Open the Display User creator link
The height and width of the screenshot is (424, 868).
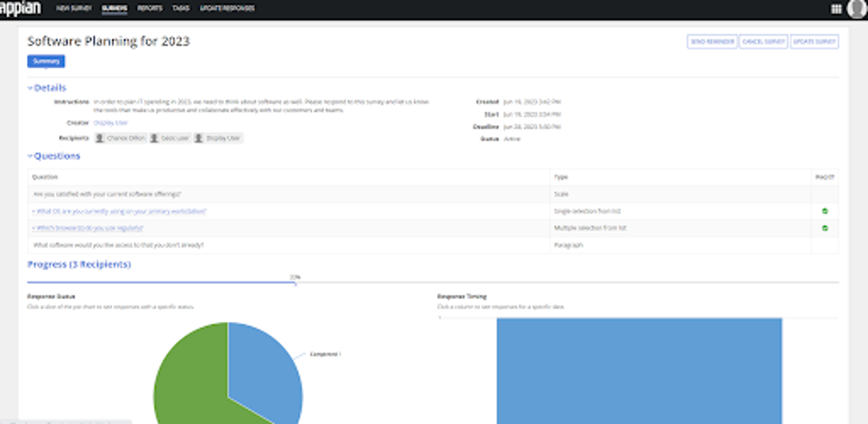click(111, 123)
